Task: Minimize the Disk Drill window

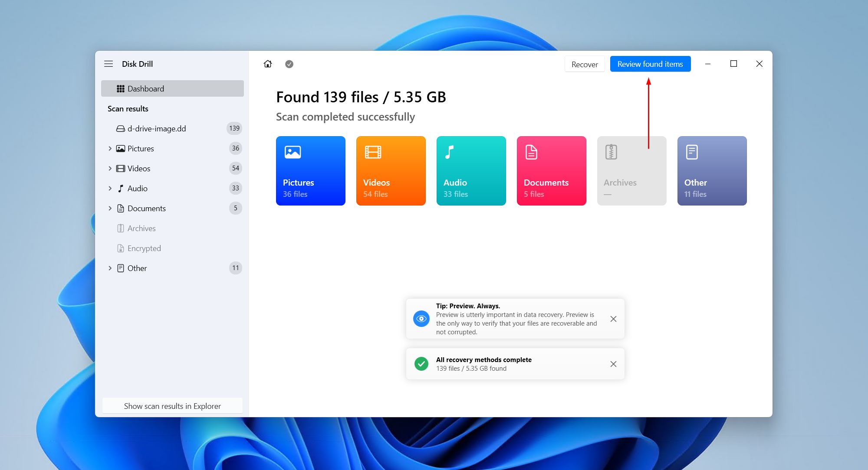Action: click(708, 64)
